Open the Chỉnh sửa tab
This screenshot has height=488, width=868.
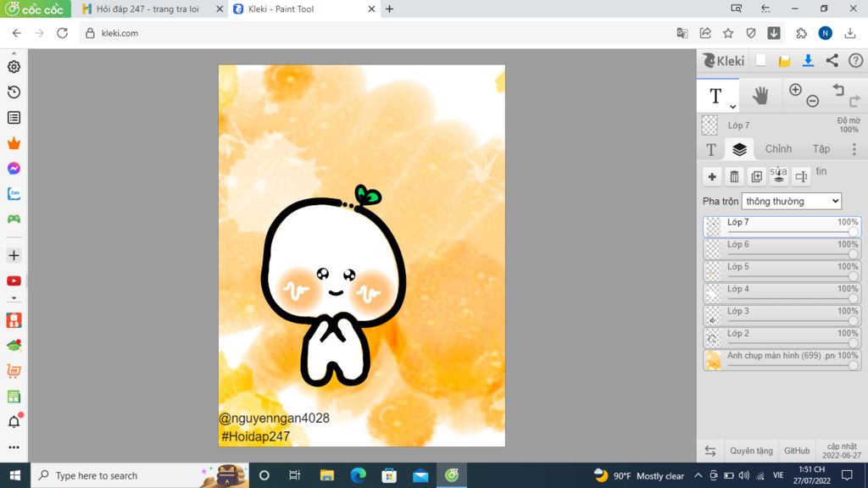click(778, 149)
